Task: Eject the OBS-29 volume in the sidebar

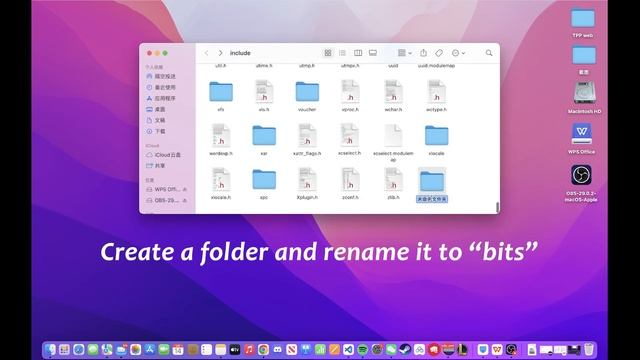Action: (185, 200)
